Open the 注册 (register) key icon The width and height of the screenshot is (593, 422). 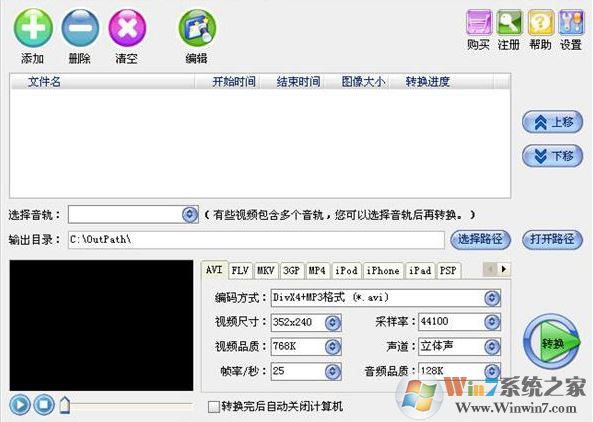click(509, 23)
